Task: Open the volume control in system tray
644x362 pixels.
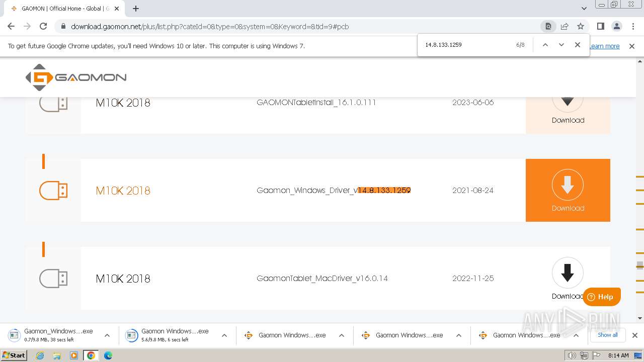Action: 572,355
